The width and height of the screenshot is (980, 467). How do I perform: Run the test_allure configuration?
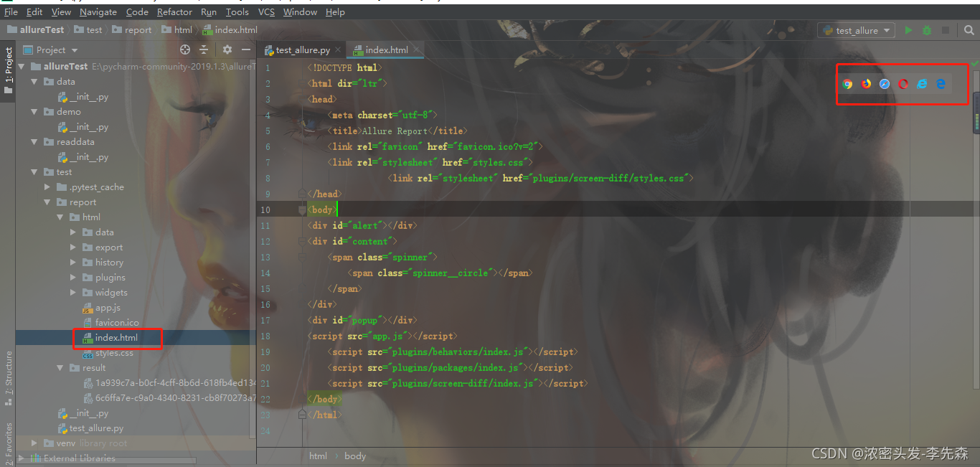pyautogui.click(x=908, y=30)
